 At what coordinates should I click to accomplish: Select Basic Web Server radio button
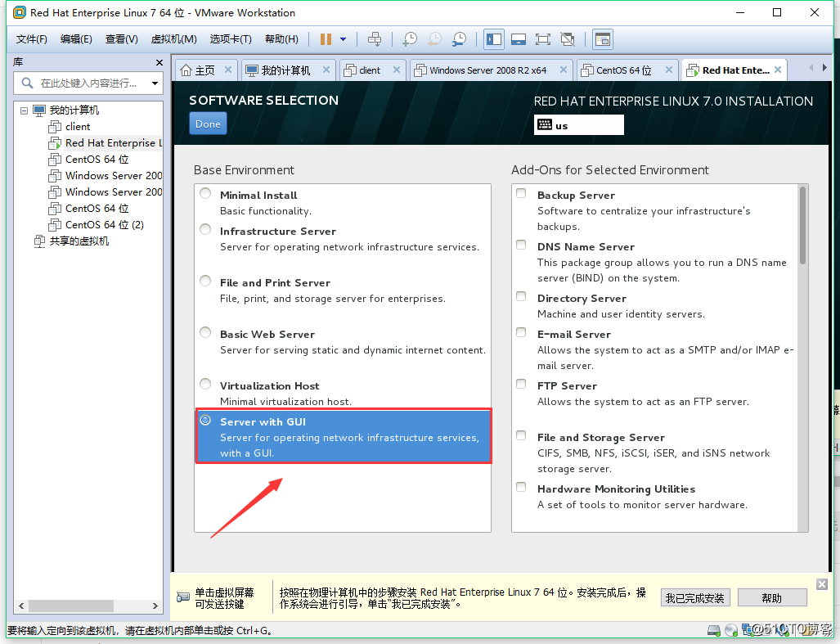point(205,332)
